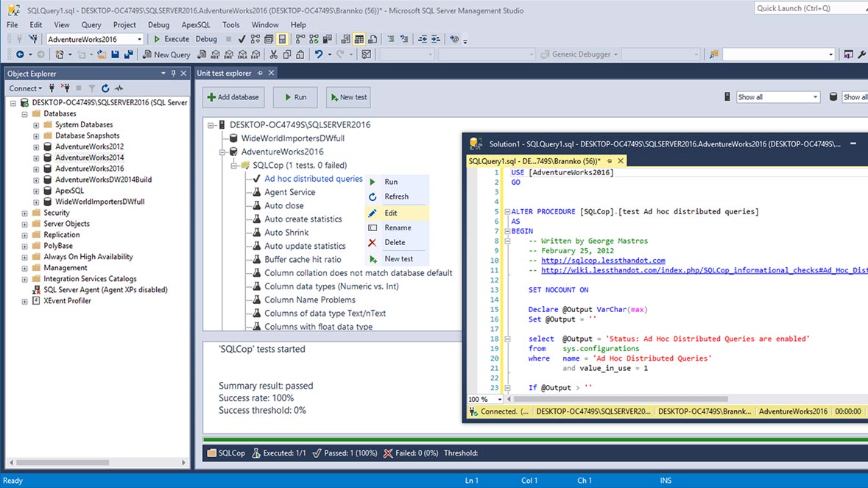Click the Debug button in toolbar

[x=206, y=39]
